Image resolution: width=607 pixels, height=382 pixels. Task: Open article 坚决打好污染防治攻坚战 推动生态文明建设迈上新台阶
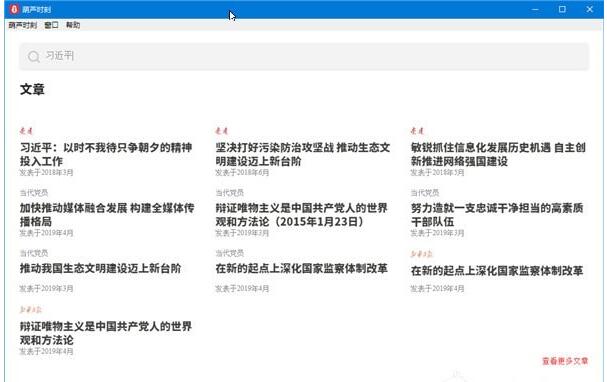(x=303, y=154)
